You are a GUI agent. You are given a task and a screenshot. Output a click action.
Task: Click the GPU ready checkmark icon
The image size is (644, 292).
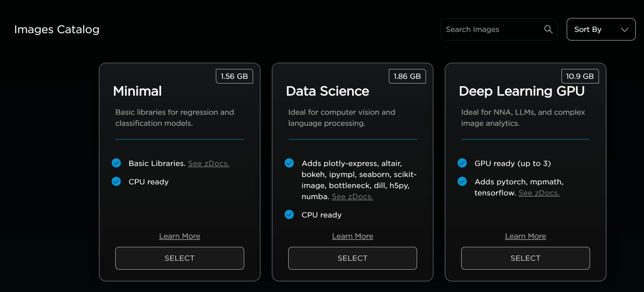462,163
